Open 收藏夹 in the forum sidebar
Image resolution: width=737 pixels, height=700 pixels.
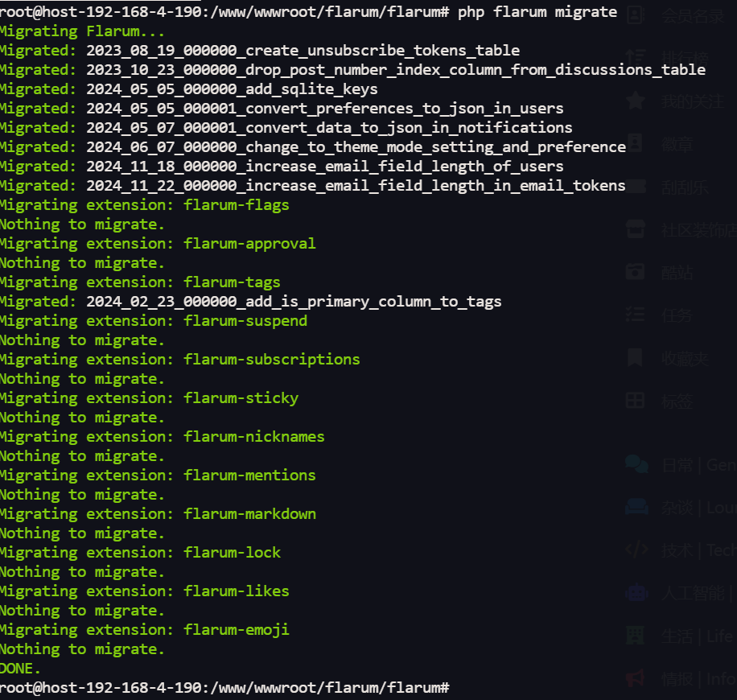(685, 358)
